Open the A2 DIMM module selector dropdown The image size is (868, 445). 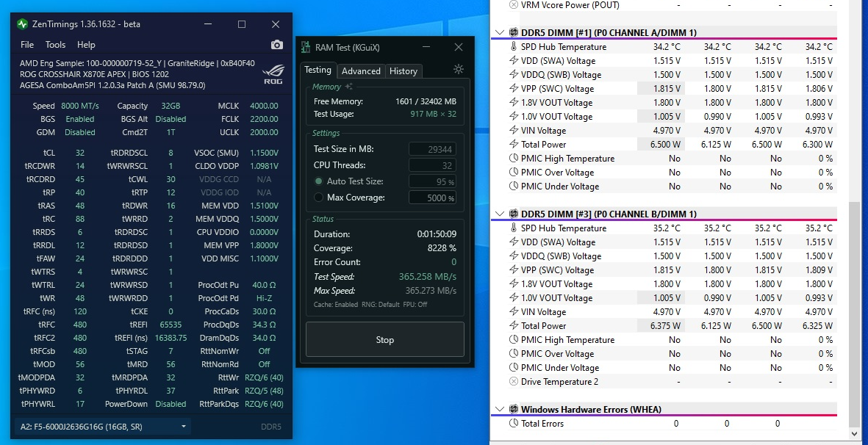click(x=103, y=427)
